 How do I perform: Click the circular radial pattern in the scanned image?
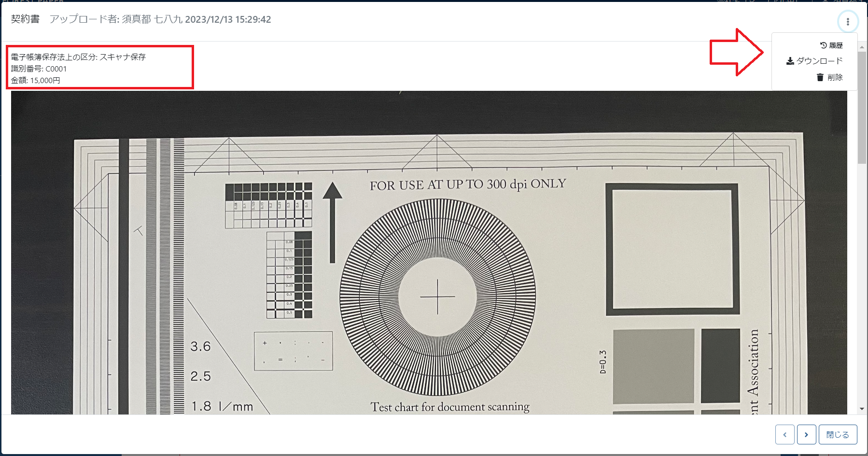point(437,296)
